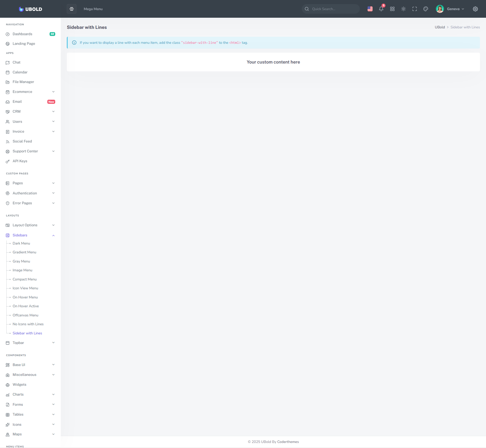Collapse the Sidebars menu chevron
Viewport: 486px width, 448px height.
(x=53, y=235)
